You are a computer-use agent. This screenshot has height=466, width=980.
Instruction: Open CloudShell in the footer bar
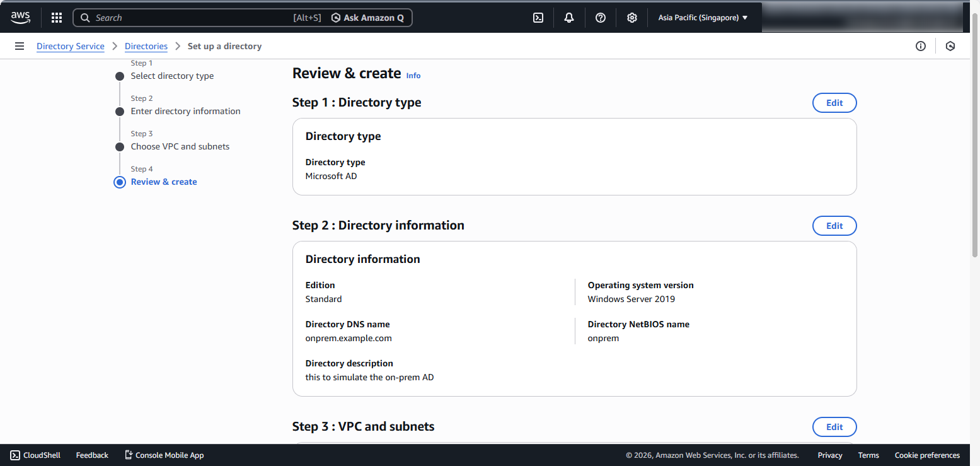coord(36,455)
